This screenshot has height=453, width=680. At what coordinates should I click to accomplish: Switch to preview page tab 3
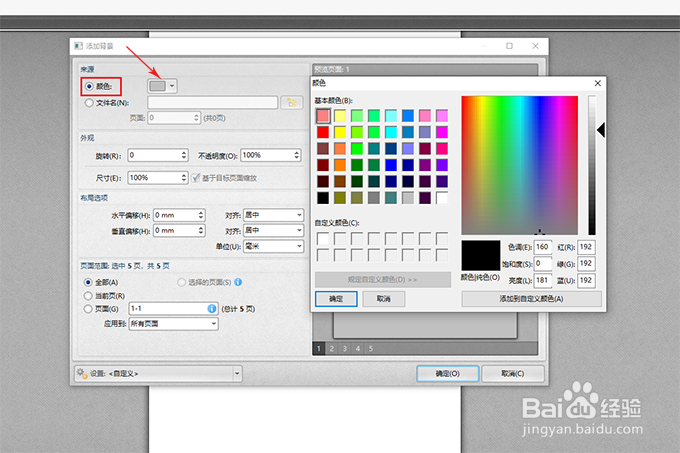click(x=345, y=349)
